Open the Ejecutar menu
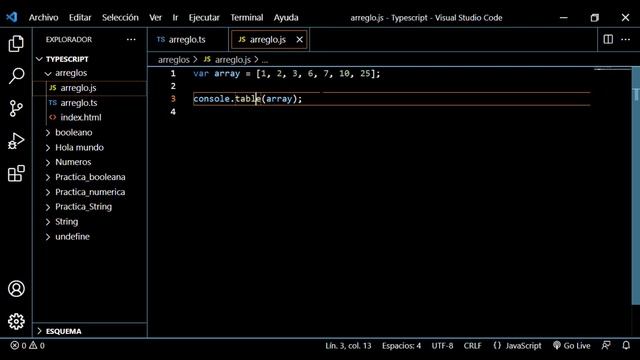Image resolution: width=640 pixels, height=360 pixels. click(204, 18)
